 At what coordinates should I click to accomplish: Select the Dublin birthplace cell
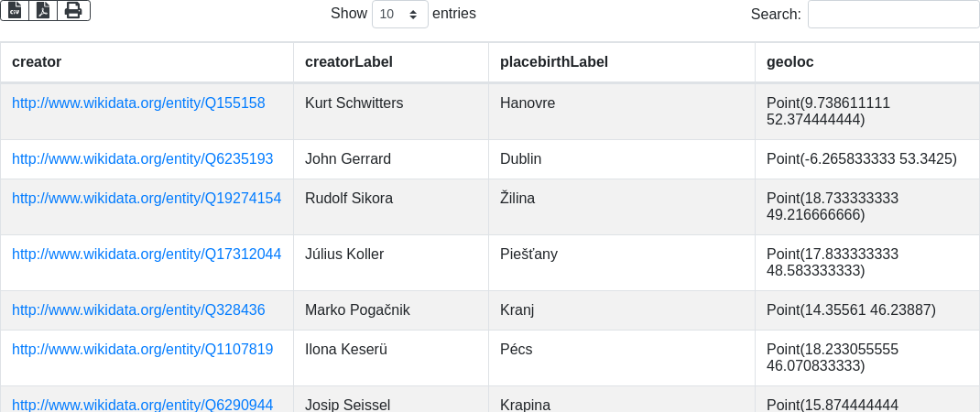tap(521, 159)
